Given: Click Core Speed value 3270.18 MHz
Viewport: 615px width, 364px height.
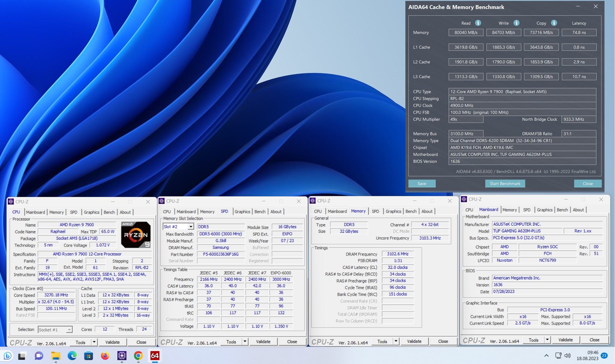Looking at the screenshot, I should pos(56,295).
